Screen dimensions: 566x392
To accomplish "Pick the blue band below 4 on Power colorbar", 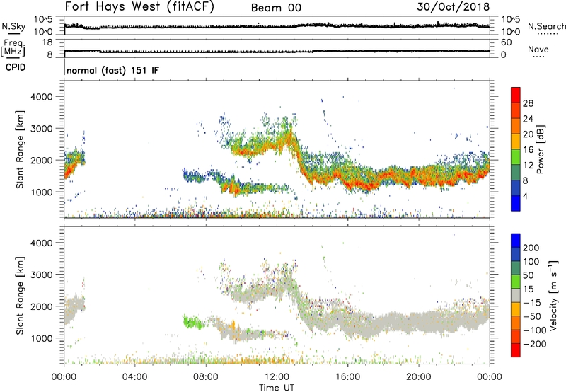I will (516, 203).
